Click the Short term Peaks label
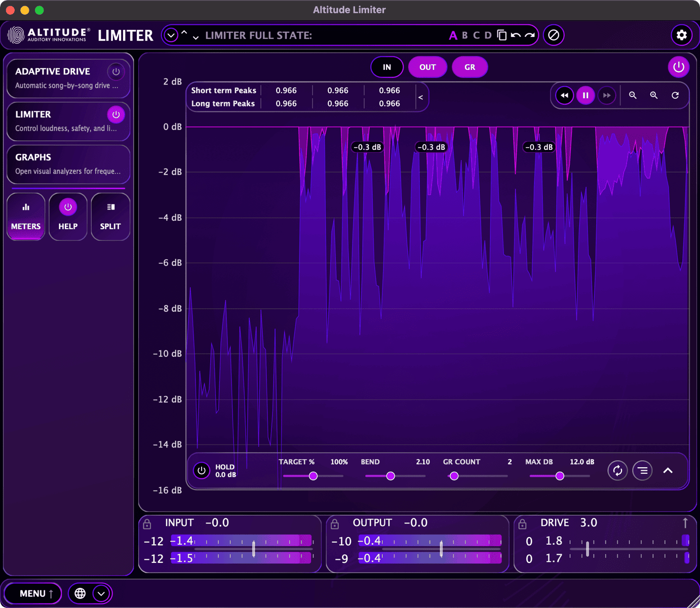The height and width of the screenshot is (608, 700). point(223,90)
